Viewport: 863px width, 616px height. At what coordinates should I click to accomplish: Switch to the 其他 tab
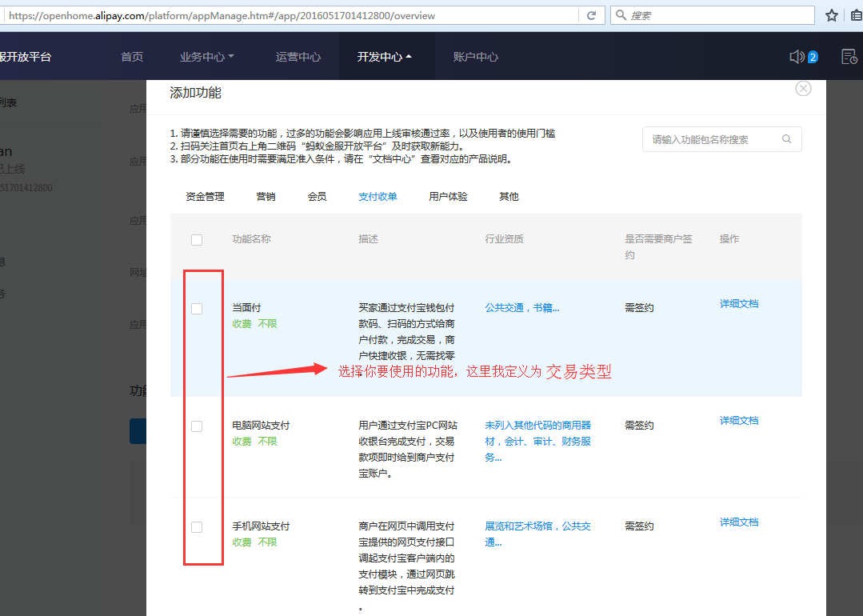509,197
